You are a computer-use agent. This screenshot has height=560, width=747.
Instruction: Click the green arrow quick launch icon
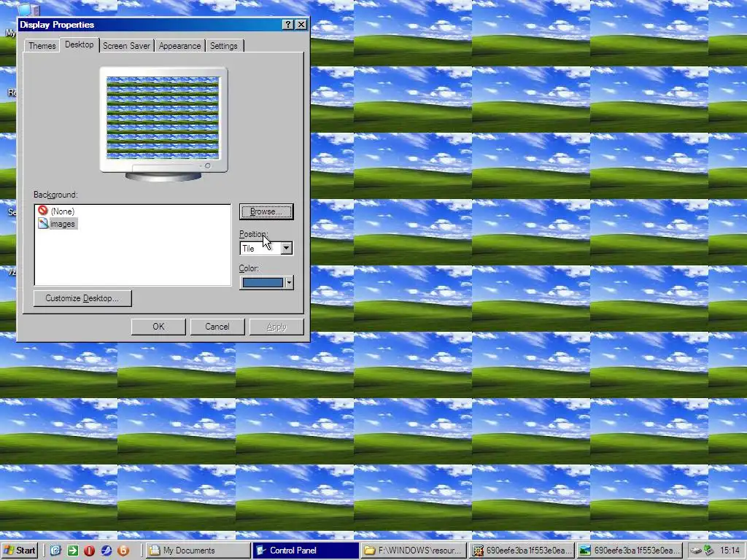72,551
